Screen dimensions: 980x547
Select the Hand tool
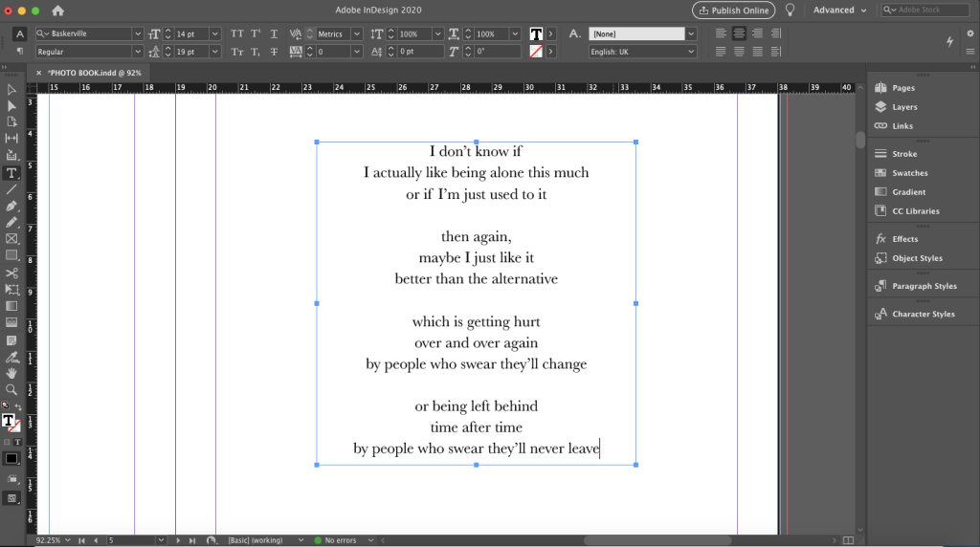coord(11,372)
